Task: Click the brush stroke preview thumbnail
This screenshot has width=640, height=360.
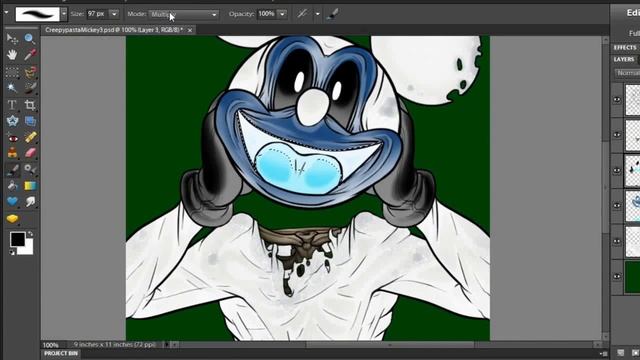Action: 38,14
